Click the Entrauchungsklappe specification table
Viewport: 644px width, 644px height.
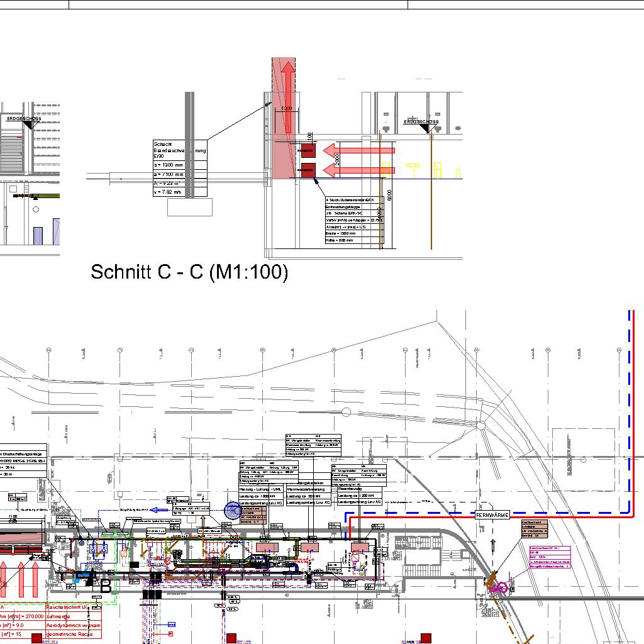pyautogui.click(x=354, y=220)
